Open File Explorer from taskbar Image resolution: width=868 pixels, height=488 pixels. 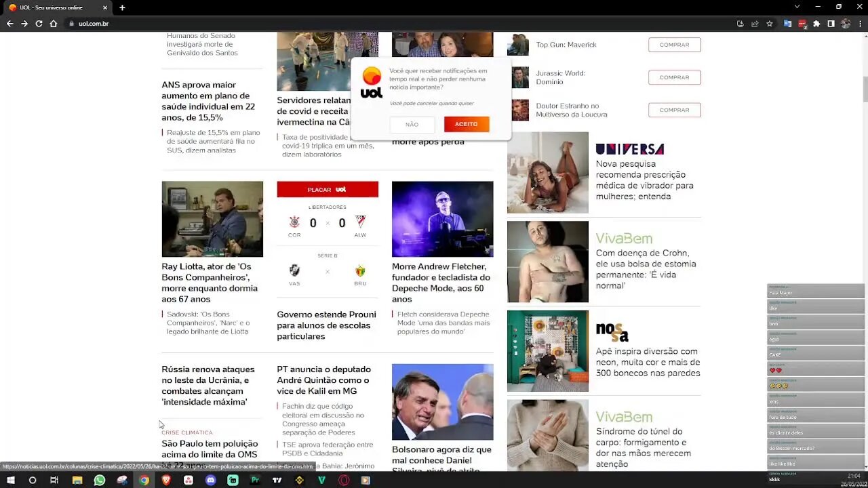(77, 481)
